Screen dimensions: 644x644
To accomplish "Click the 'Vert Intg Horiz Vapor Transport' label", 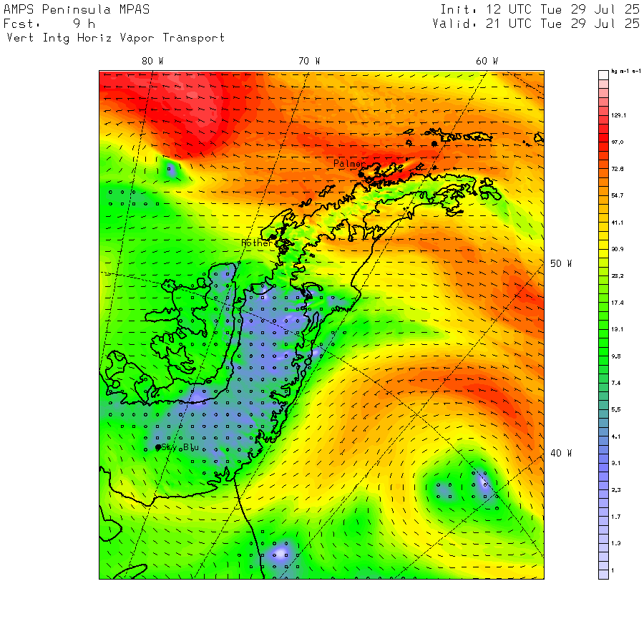I will (116, 38).
